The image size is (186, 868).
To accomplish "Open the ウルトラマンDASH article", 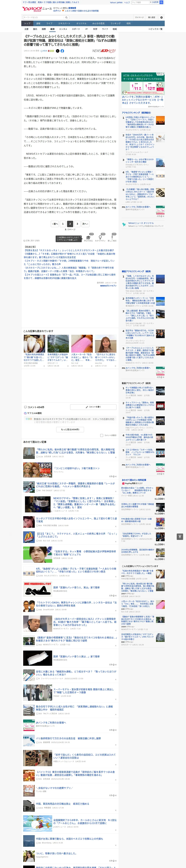I will click(77, 604).
